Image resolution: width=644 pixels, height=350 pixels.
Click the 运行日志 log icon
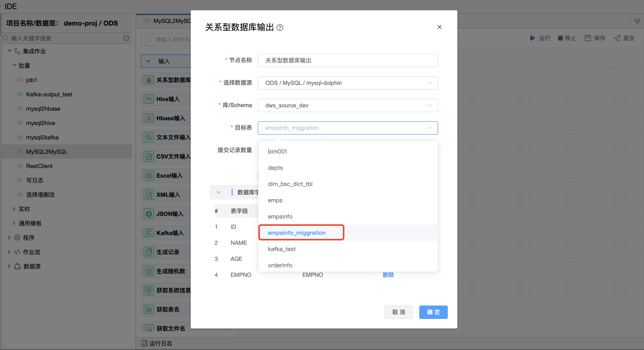pyautogui.click(x=144, y=343)
